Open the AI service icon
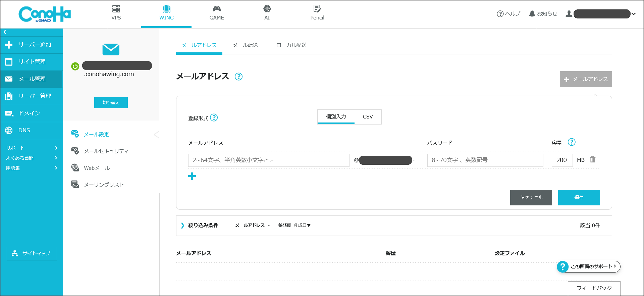This screenshot has height=296, width=644. tap(267, 9)
